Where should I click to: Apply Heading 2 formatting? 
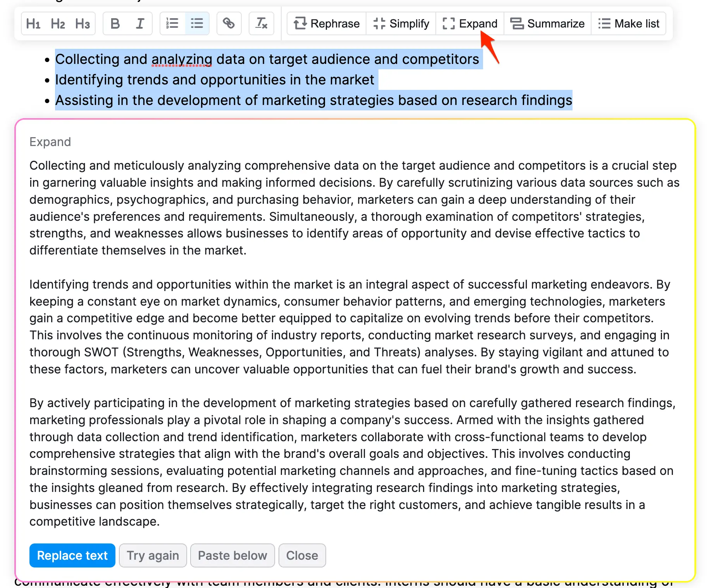coord(58,24)
